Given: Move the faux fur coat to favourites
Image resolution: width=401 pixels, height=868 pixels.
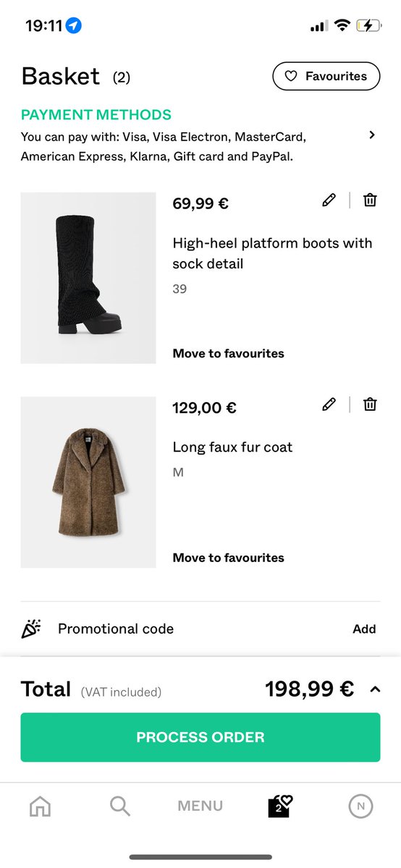Looking at the screenshot, I should coord(228,558).
